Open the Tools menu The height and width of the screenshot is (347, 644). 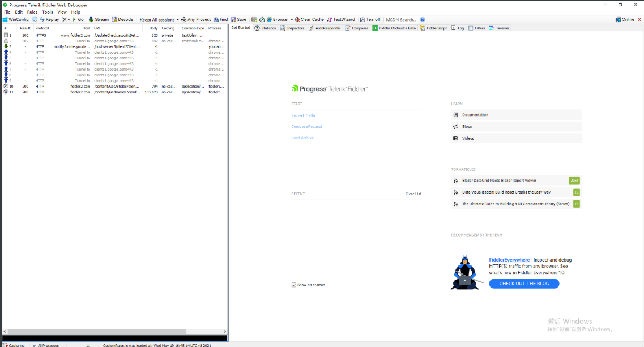point(47,12)
